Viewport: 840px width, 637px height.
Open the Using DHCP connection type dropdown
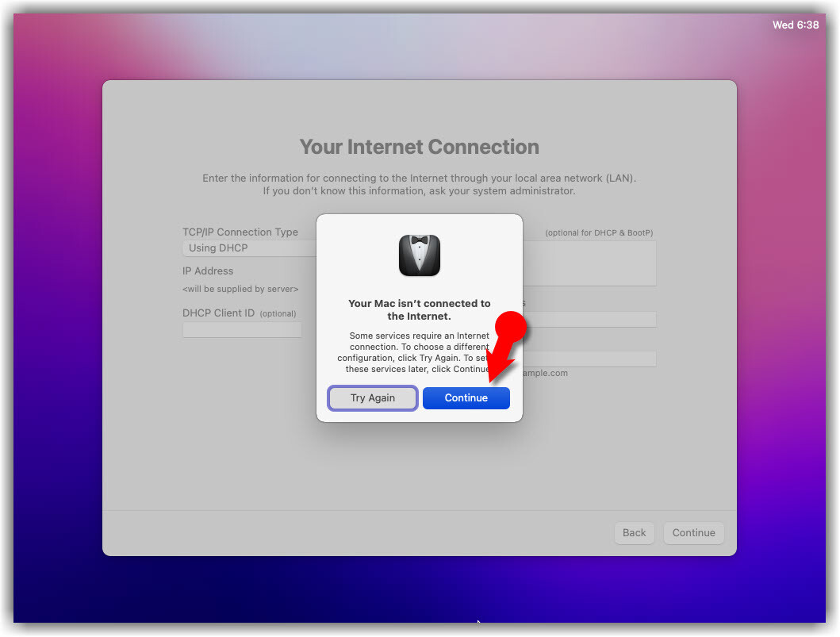[x=250, y=248]
